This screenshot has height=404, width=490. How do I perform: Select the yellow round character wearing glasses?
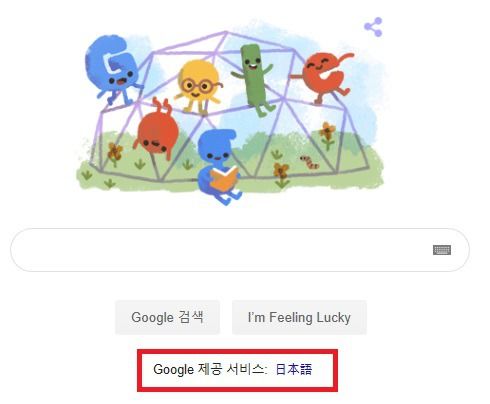199,87
